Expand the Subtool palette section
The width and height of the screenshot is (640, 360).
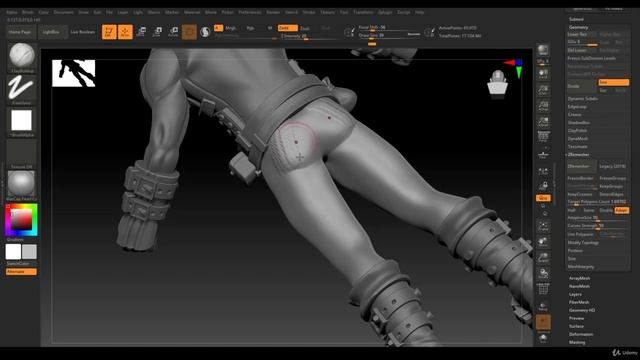pyautogui.click(x=576, y=19)
